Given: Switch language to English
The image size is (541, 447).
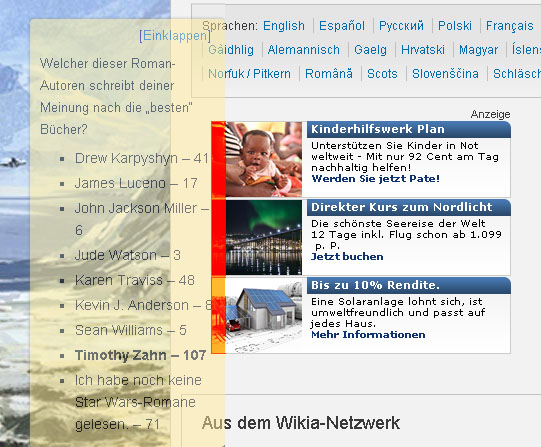Looking at the screenshot, I should (x=284, y=26).
